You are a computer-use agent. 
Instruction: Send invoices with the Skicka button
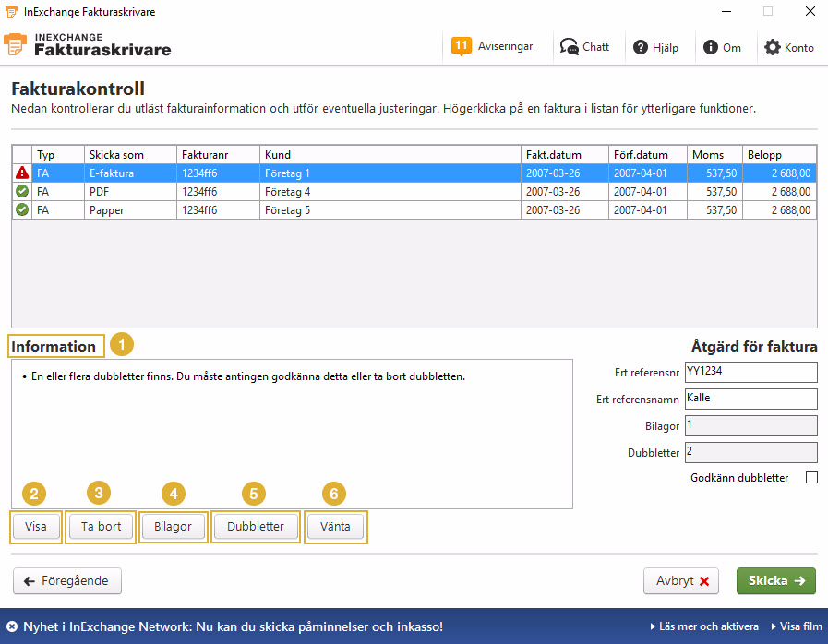click(775, 580)
